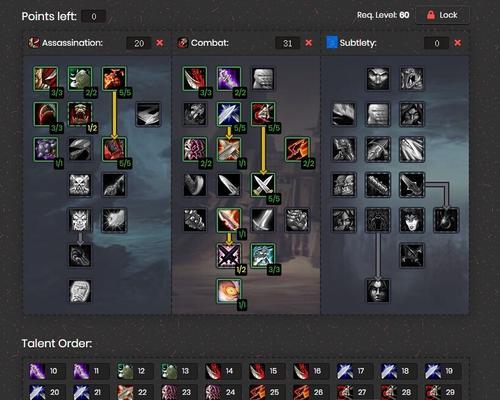
Task: Click Sleight of Hand talent icon
Action: [344, 114]
